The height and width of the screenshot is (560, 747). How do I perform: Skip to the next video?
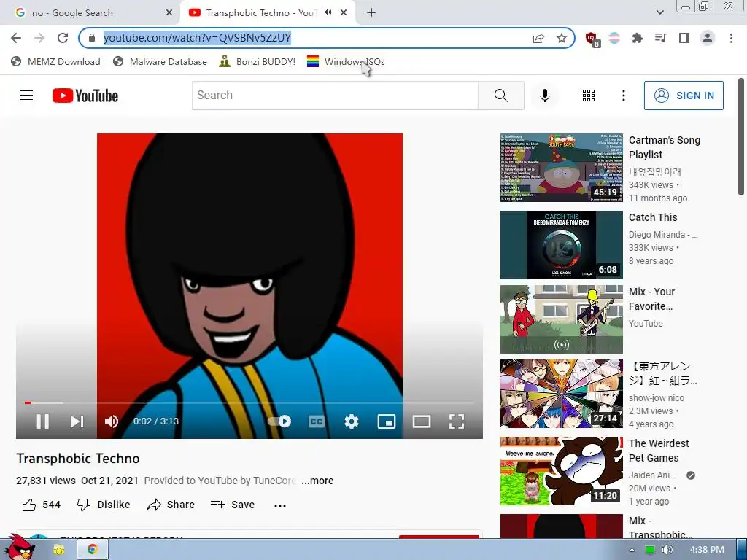point(77,421)
